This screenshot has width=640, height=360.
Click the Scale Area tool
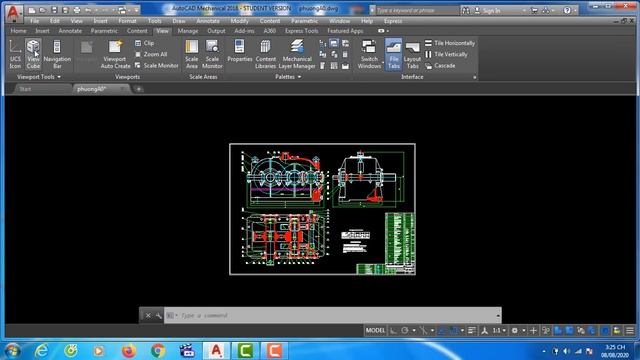click(x=191, y=54)
